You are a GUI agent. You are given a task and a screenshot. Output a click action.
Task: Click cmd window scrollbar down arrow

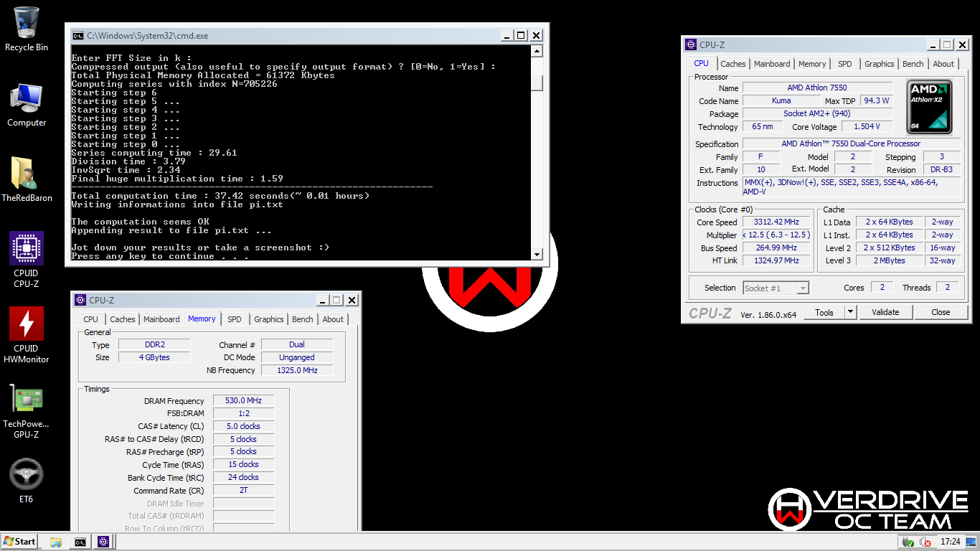(537, 254)
